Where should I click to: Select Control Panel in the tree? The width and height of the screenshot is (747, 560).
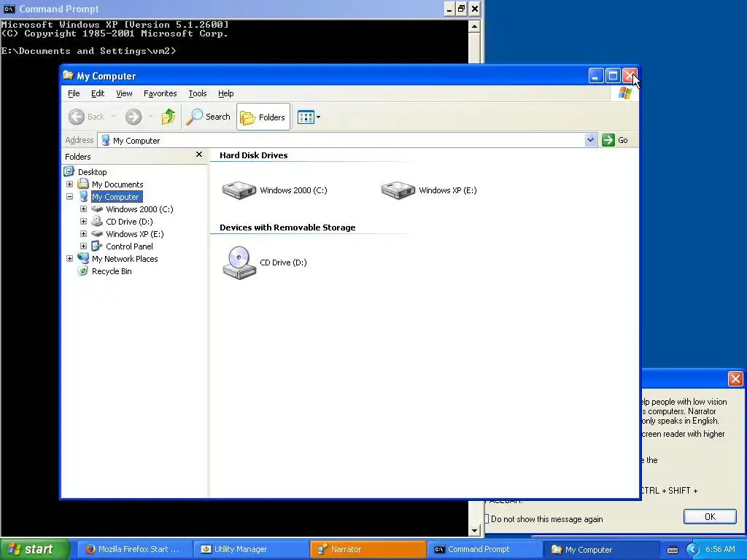pos(129,246)
